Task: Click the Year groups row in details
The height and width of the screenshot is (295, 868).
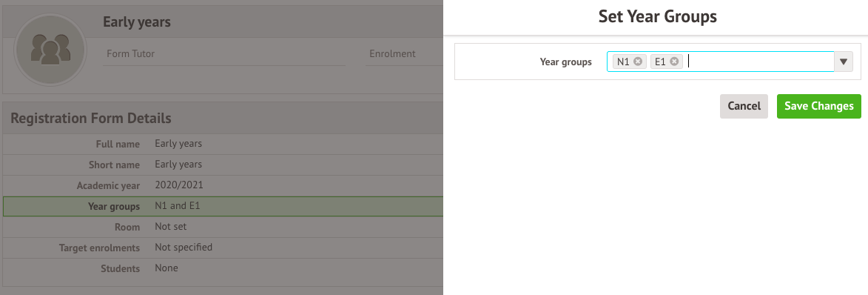Action: click(223, 206)
